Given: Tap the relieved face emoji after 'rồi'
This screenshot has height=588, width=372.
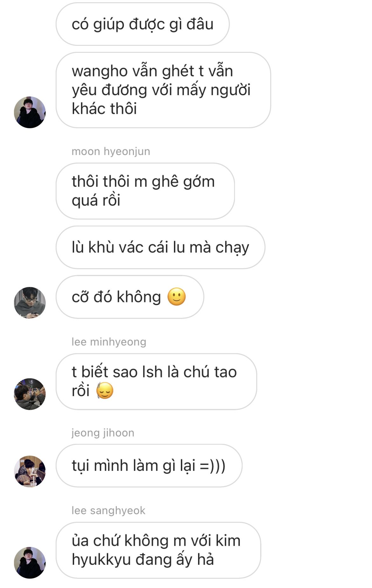Looking at the screenshot, I should click(105, 391).
